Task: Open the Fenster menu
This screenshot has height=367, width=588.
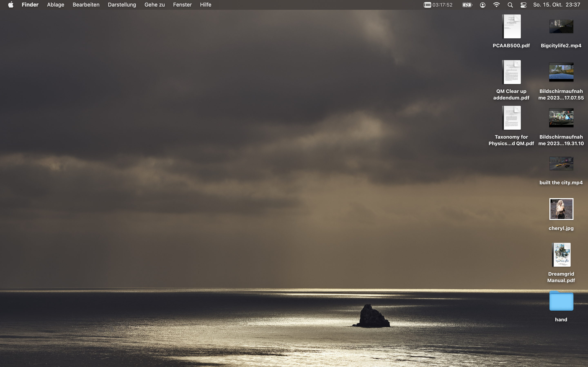Action: click(x=182, y=5)
